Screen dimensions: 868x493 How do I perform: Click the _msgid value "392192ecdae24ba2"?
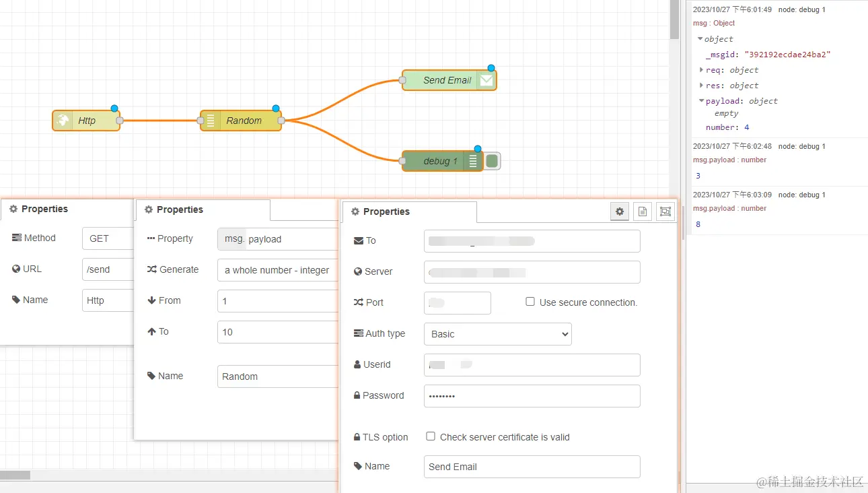point(787,55)
